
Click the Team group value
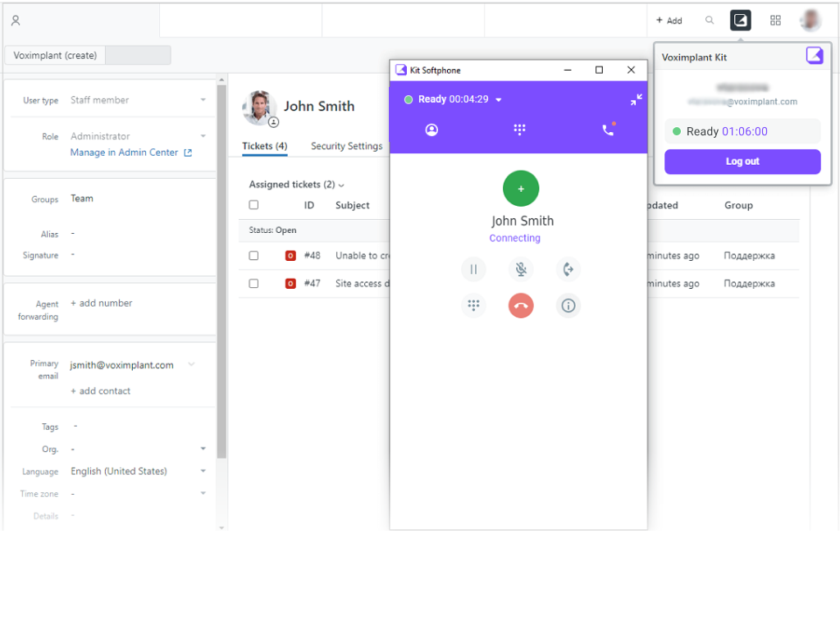[82, 199]
